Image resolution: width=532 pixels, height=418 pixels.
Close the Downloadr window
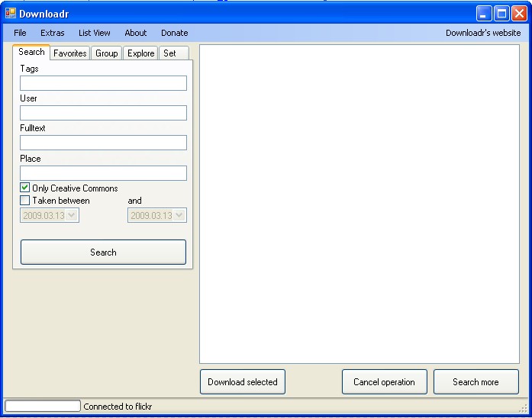(519, 14)
